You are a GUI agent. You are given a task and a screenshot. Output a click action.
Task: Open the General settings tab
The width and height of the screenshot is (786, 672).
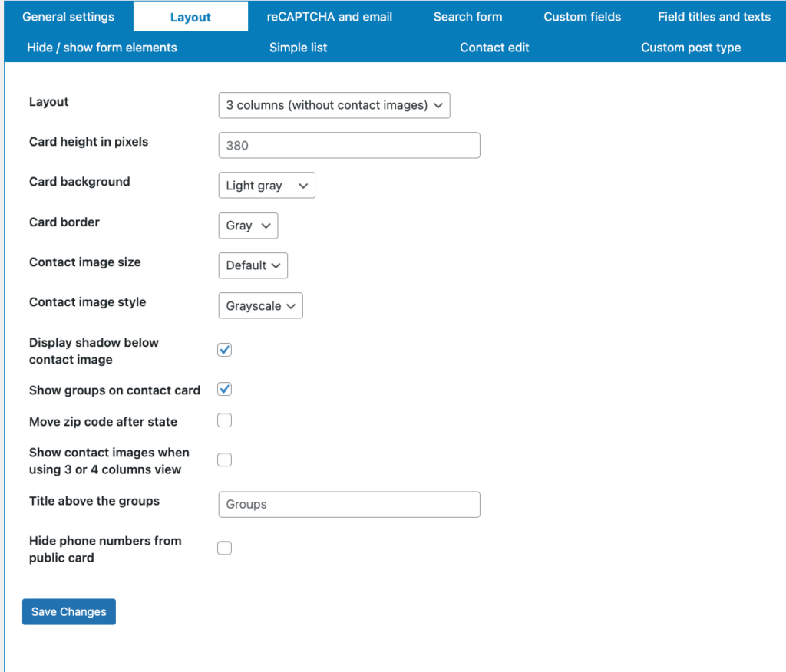pyautogui.click(x=68, y=17)
